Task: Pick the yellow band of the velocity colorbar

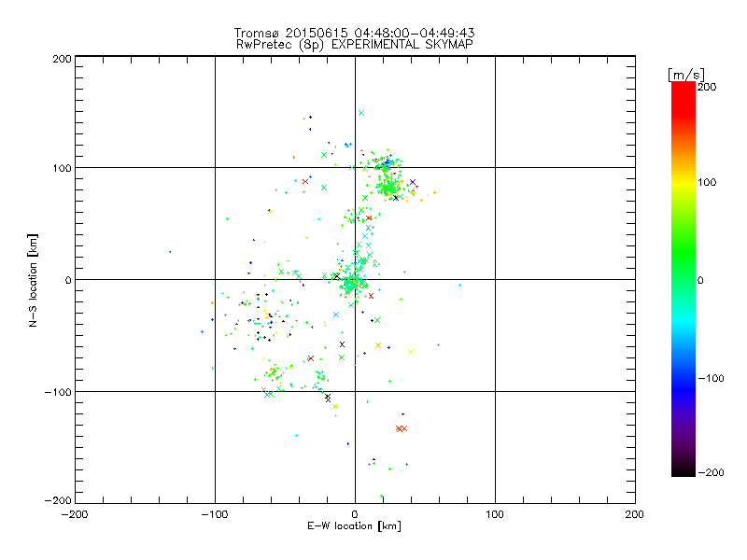Action: pyautogui.click(x=684, y=183)
